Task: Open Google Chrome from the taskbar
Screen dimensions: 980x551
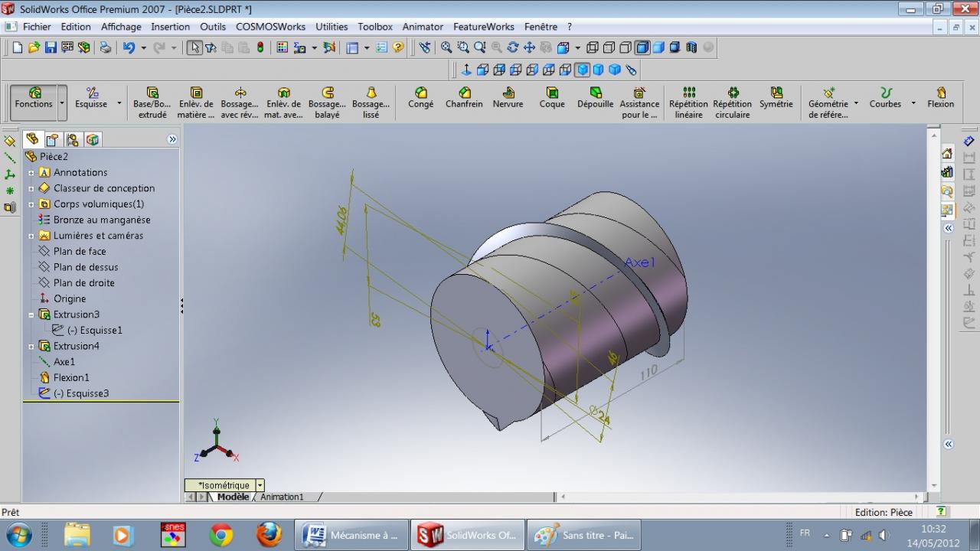Action: pyautogui.click(x=221, y=535)
